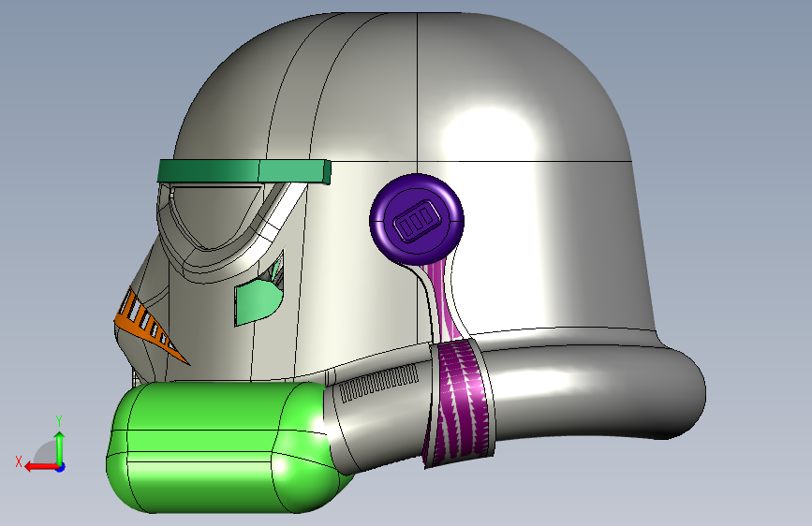The image size is (812, 526).
Task: Select the purple round ear cap
Action: tap(417, 220)
